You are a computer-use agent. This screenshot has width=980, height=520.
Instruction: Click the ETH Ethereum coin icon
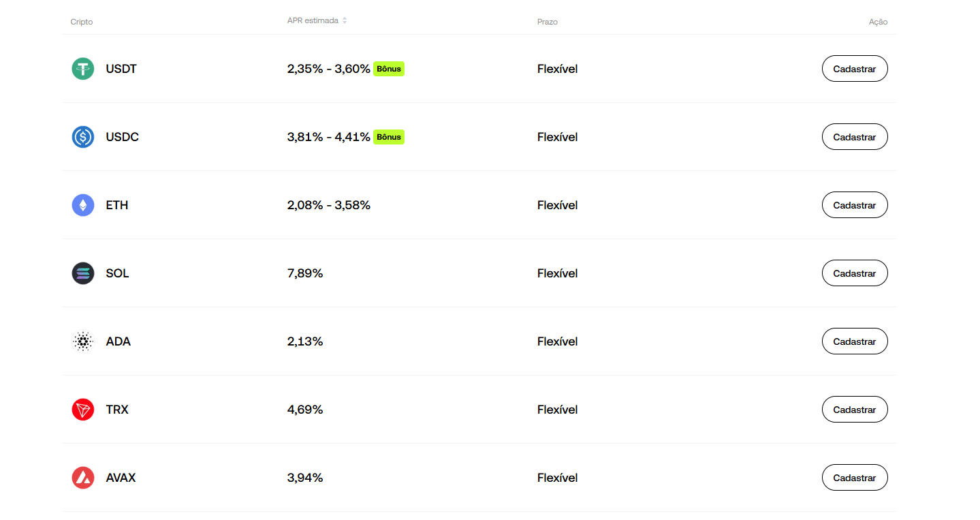pyautogui.click(x=83, y=205)
